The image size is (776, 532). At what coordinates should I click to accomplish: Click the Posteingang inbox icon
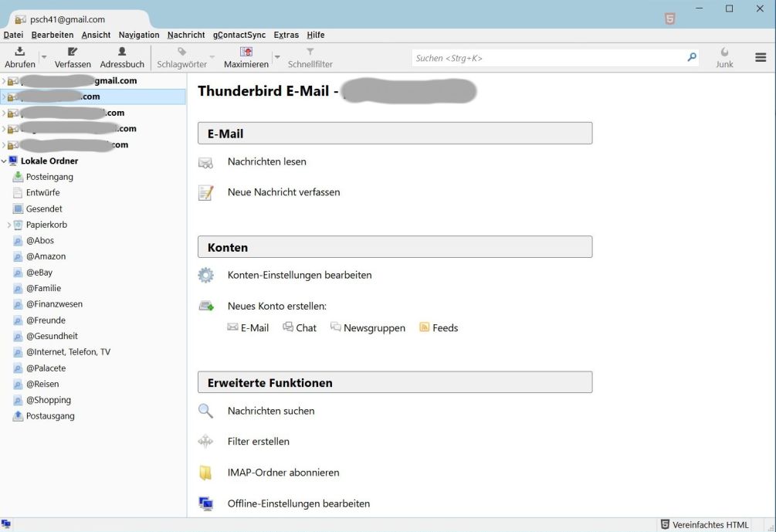point(18,177)
